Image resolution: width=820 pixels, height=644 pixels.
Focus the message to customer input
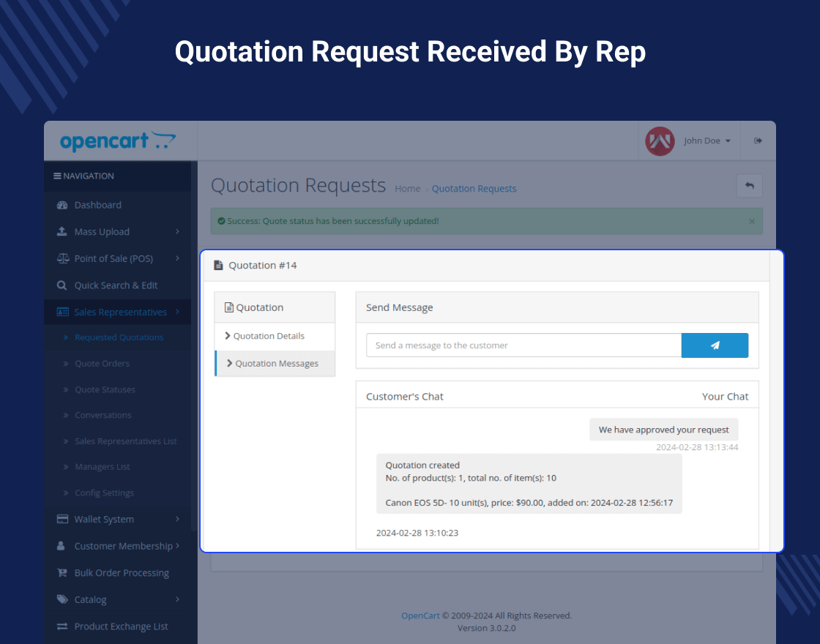coord(524,345)
